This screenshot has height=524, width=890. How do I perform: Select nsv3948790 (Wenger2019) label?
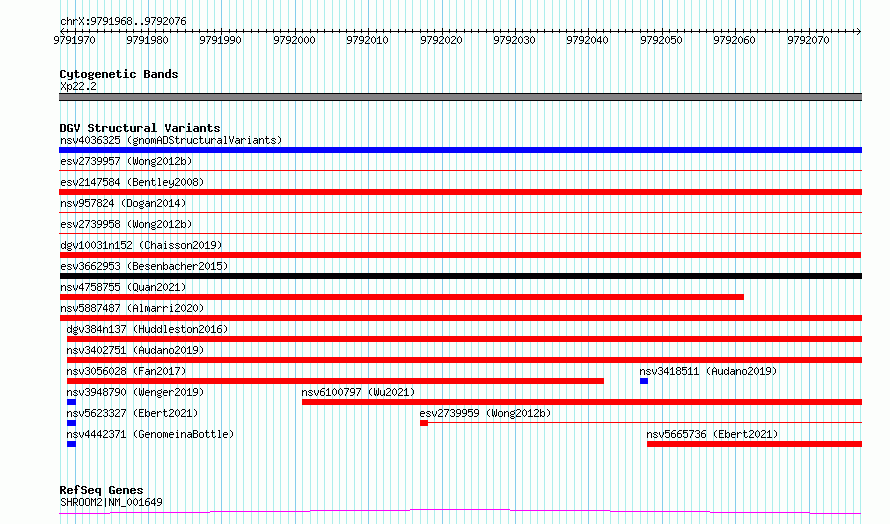(135, 392)
